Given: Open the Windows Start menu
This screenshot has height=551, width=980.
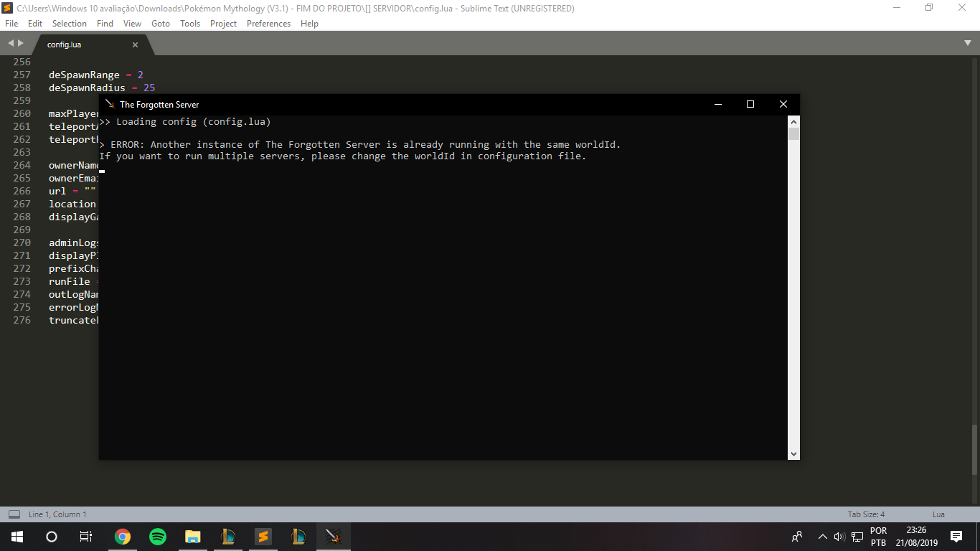Looking at the screenshot, I should tap(17, 537).
